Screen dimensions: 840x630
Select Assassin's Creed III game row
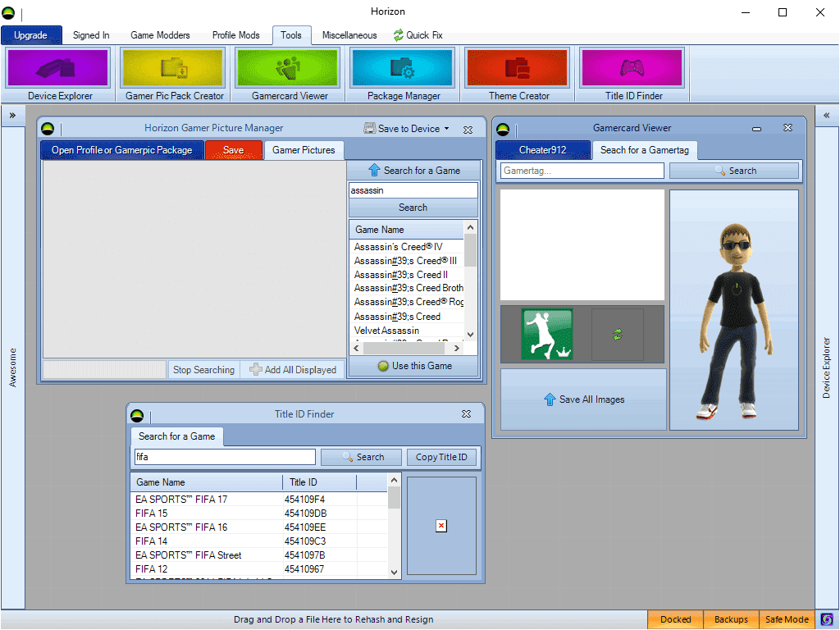(407, 261)
